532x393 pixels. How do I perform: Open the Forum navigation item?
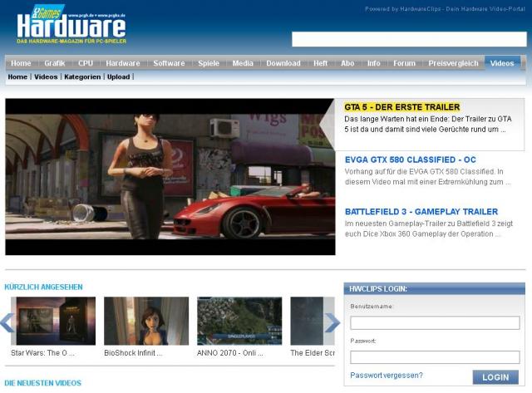point(404,63)
